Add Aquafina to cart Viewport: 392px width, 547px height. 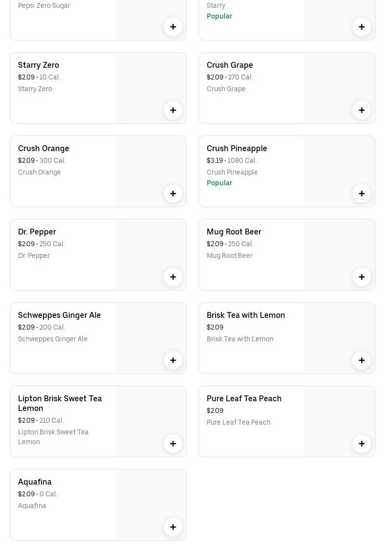click(x=173, y=527)
